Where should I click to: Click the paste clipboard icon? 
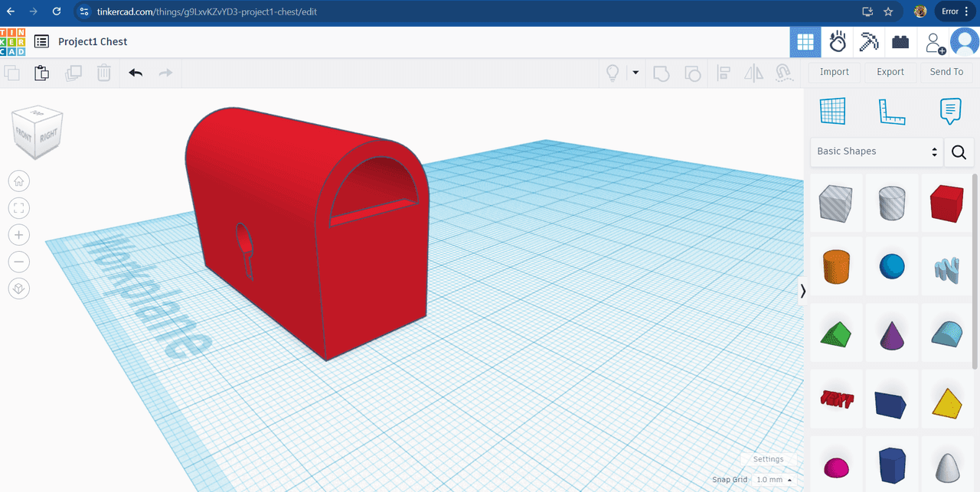[x=42, y=73]
